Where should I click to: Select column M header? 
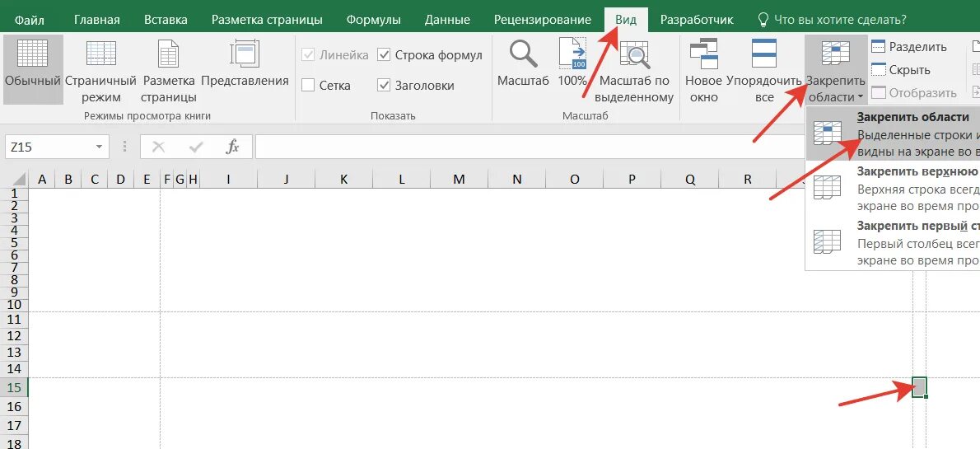460,180
